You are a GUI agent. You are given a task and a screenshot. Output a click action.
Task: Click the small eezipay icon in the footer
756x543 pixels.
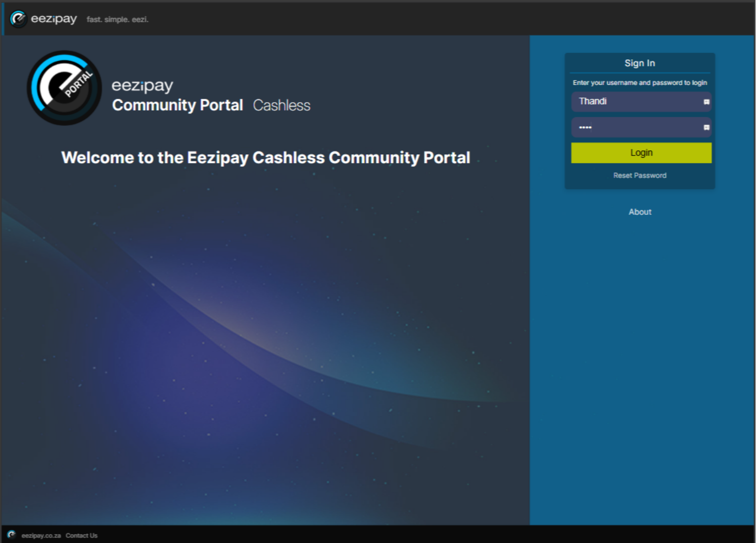click(x=12, y=534)
